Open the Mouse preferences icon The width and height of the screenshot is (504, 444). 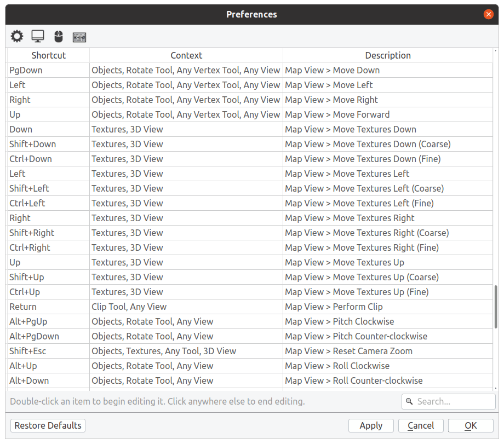pos(59,37)
